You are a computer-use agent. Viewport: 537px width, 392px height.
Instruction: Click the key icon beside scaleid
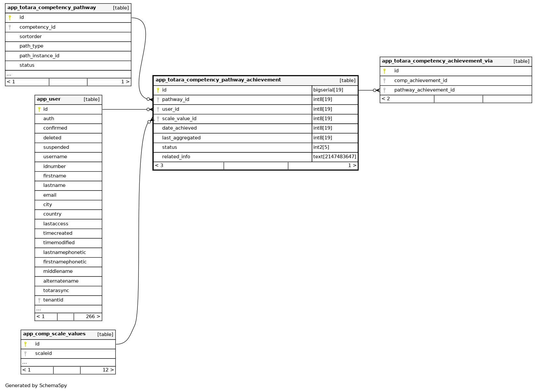(25, 354)
